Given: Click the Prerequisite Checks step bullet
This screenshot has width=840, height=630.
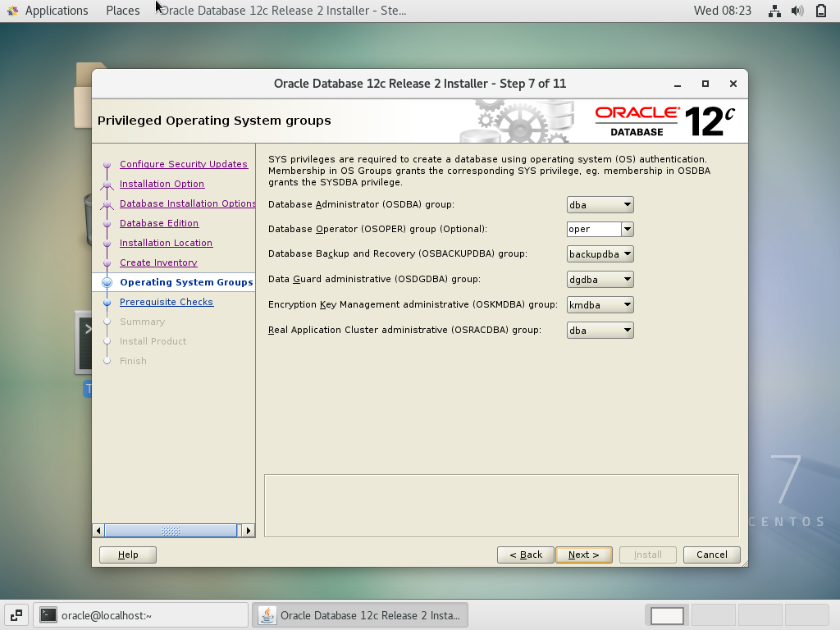Looking at the screenshot, I should pyautogui.click(x=107, y=303).
